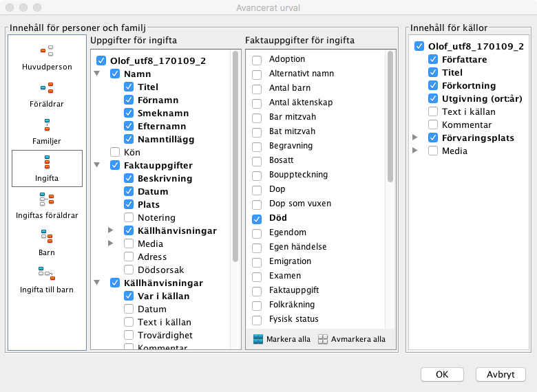Collapse the Faktauppgifter tree node

click(97, 166)
